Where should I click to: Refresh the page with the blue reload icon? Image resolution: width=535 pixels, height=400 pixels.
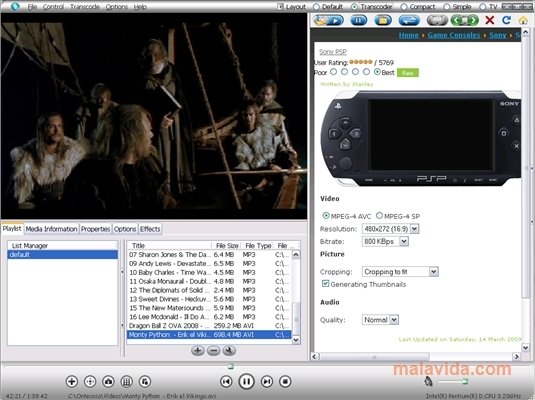(506, 20)
